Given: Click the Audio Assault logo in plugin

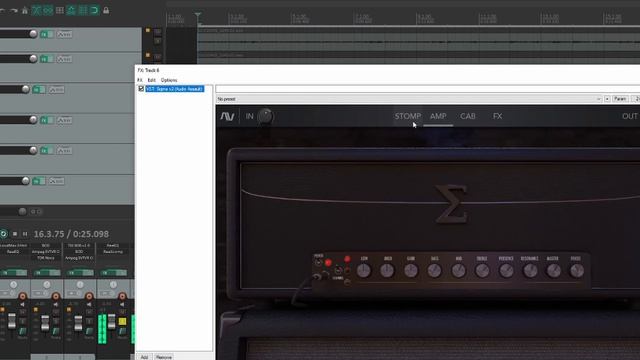Looking at the screenshot, I should click(227, 116).
